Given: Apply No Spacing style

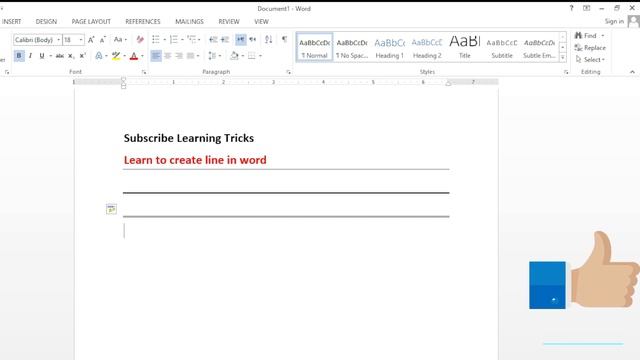Looking at the screenshot, I should point(352,47).
